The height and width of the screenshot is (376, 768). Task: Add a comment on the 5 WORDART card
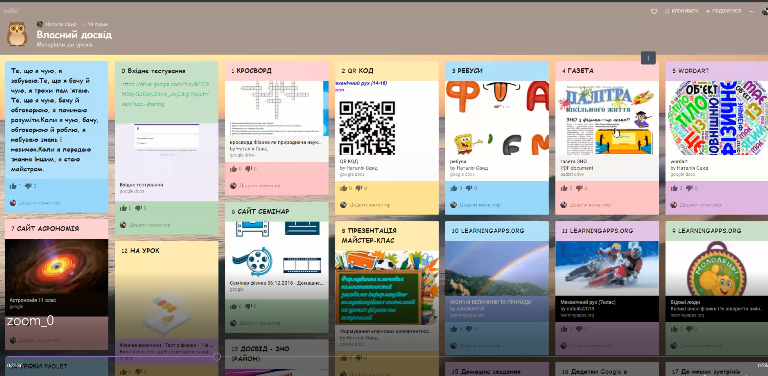[x=700, y=205]
